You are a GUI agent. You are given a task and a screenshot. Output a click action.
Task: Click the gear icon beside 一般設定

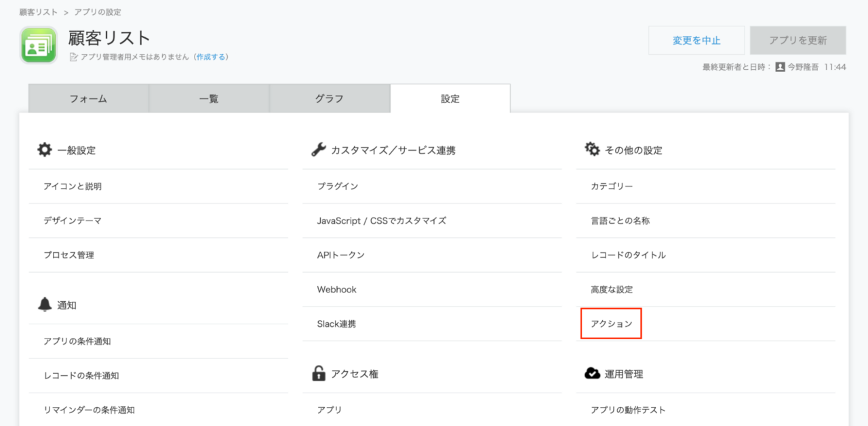tap(45, 150)
